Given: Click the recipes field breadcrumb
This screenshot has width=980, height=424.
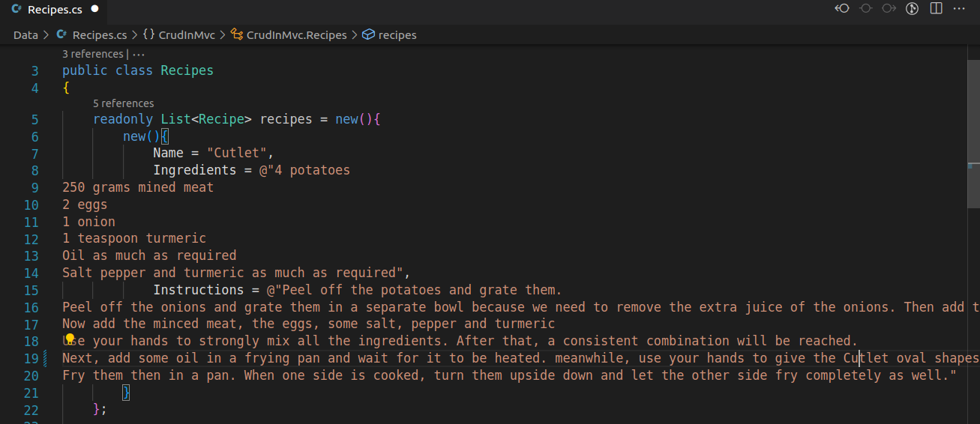Looking at the screenshot, I should point(397,35).
